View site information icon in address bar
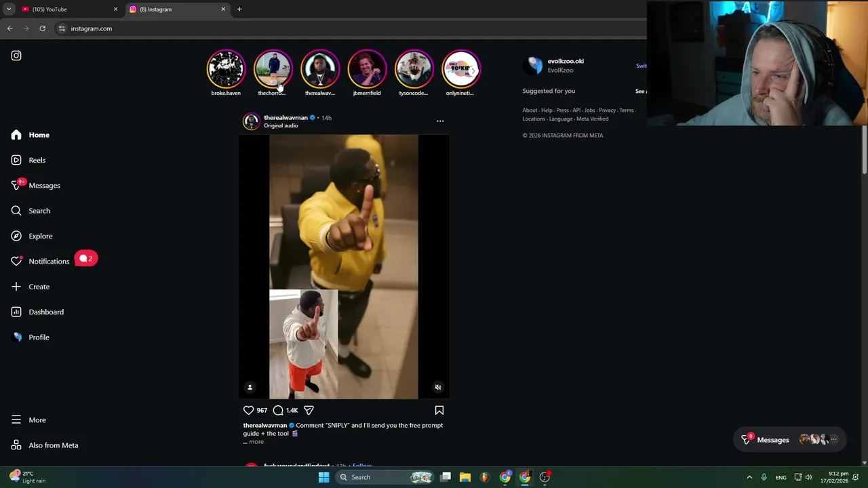The image size is (868, 488). click(x=62, y=28)
